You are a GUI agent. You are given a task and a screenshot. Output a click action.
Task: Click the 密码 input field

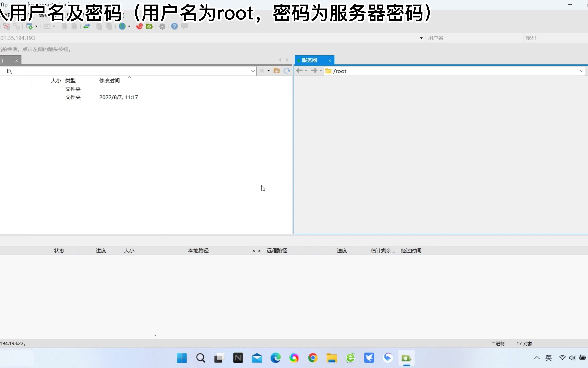556,38
